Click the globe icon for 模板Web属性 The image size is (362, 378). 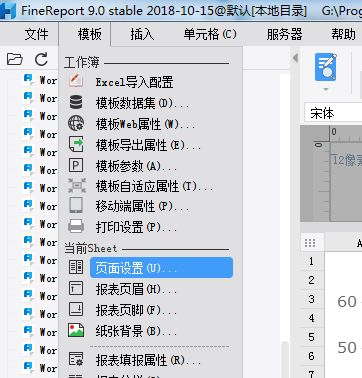point(76,123)
